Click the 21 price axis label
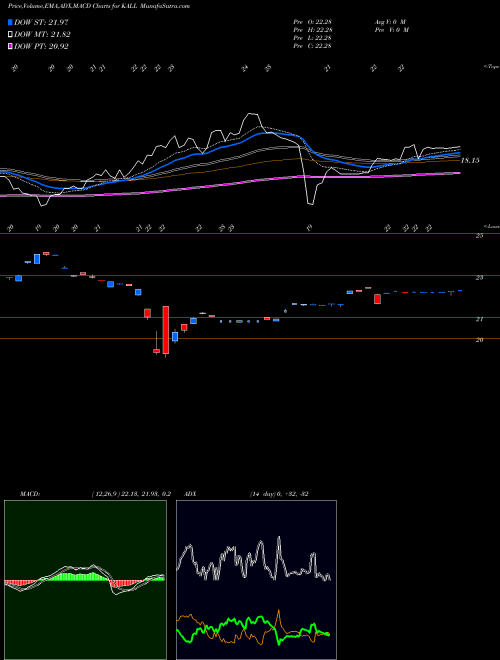The width and height of the screenshot is (500, 660). (x=479, y=319)
